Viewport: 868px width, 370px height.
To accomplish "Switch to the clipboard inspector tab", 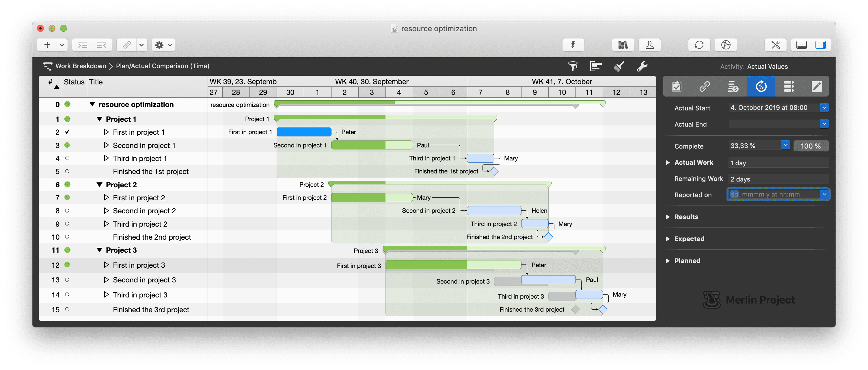I will pos(677,86).
